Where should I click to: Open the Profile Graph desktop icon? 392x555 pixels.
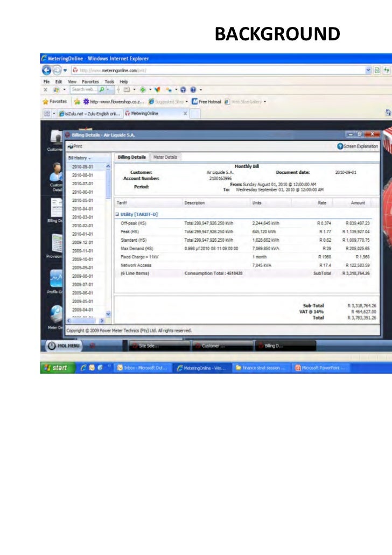click(55, 282)
